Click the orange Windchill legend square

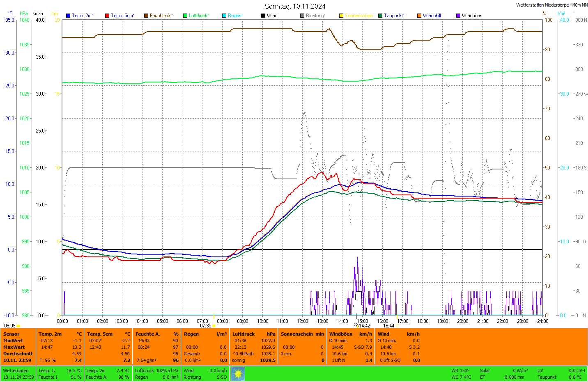pos(419,16)
